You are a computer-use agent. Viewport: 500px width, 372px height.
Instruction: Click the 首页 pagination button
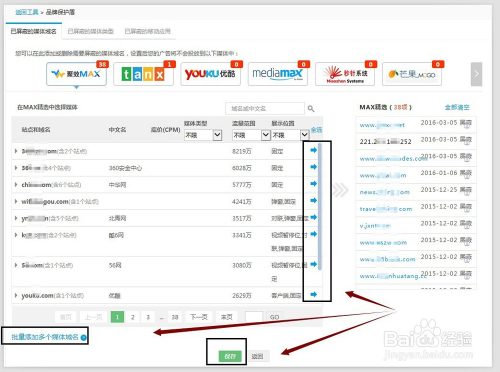point(66,317)
